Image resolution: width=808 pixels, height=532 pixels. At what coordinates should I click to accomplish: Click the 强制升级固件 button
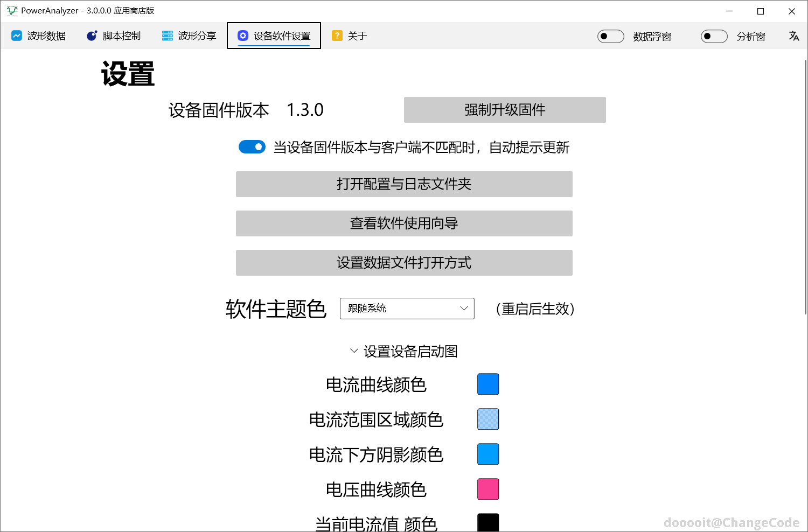(x=504, y=110)
